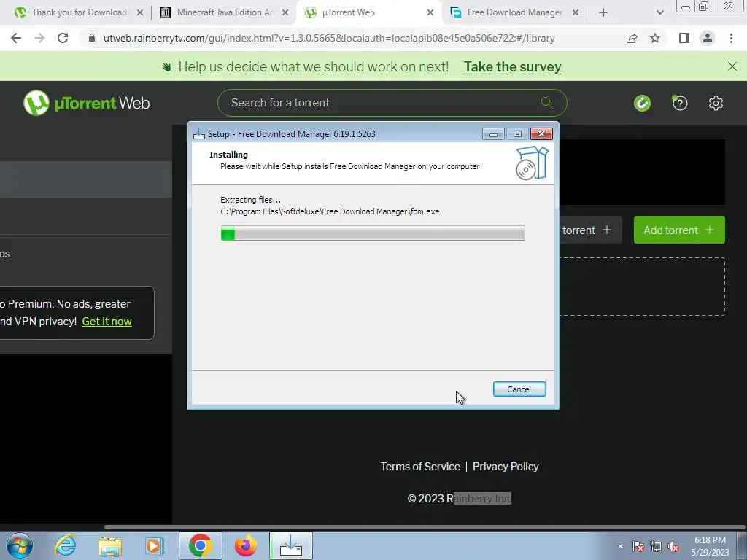This screenshot has height=560, width=747.
Task: Open the green µTorrent status icon
Action: pyautogui.click(x=642, y=103)
